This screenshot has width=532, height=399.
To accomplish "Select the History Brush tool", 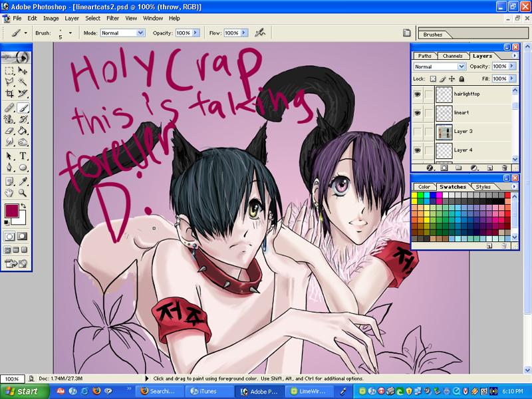I will (23, 119).
